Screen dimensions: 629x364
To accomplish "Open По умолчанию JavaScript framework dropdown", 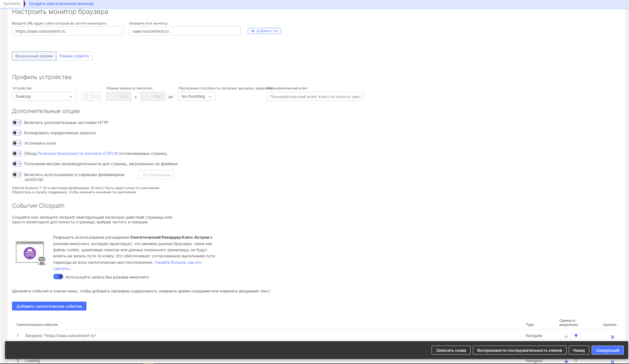I will coord(156,175).
